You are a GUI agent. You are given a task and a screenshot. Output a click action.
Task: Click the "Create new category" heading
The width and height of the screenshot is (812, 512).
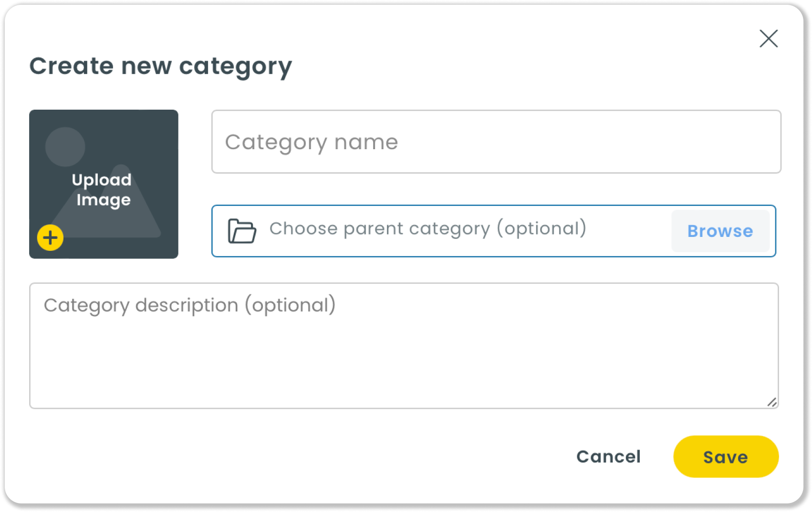pyautogui.click(x=160, y=66)
